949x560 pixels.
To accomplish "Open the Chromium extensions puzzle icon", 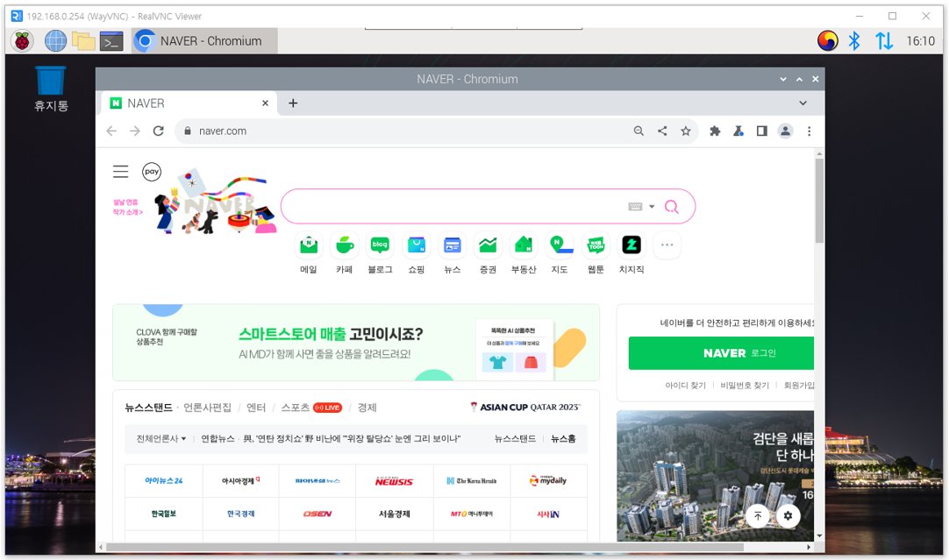I will coord(715,131).
